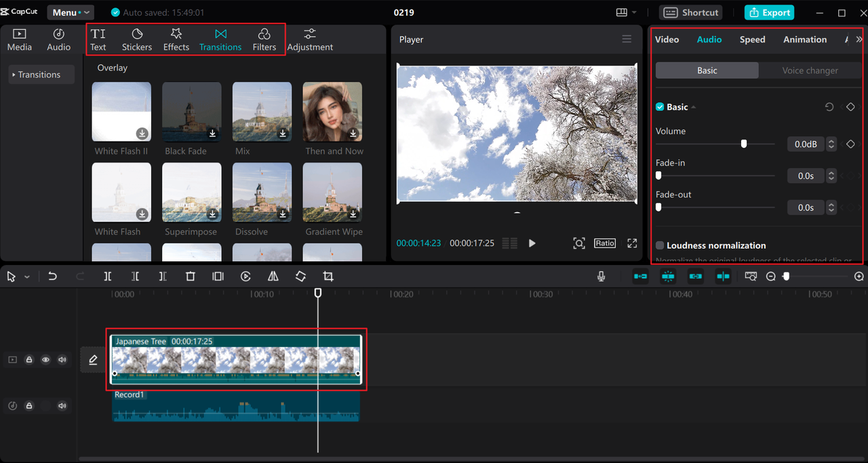Toggle main track magnet
The height and width of the screenshot is (463, 868).
click(640, 277)
